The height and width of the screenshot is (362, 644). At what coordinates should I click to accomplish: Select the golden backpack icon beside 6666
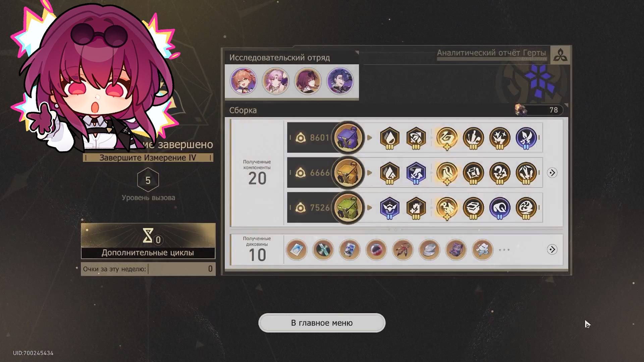[x=347, y=173]
